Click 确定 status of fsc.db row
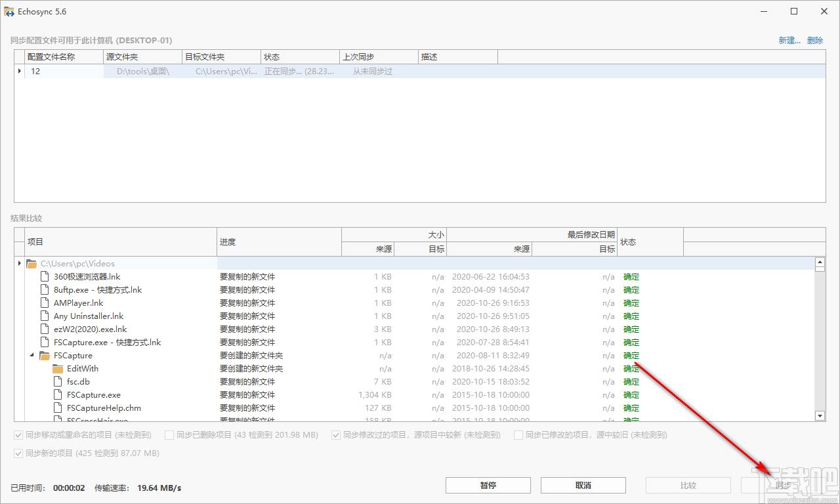Viewport: 840px width, 504px height. [x=631, y=382]
